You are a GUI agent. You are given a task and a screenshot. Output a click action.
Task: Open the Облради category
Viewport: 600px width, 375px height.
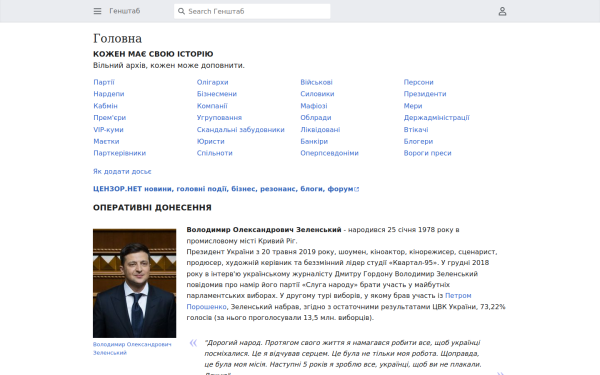[316, 117]
